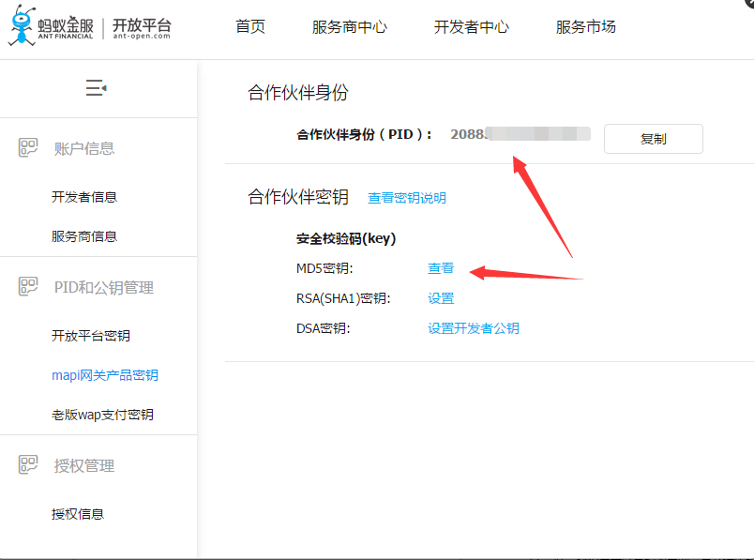Image resolution: width=754 pixels, height=560 pixels.
Task: Click the PID和公钥管理 section heading
Action: click(104, 287)
